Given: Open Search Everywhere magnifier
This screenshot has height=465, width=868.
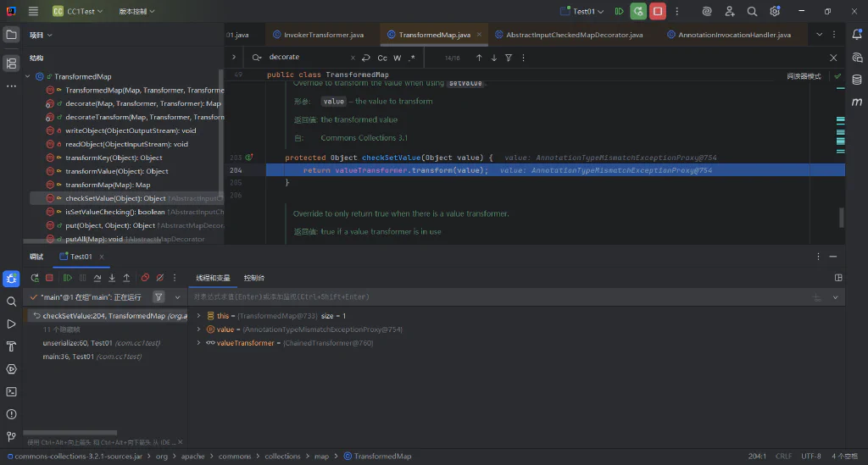Looking at the screenshot, I should click(752, 11).
